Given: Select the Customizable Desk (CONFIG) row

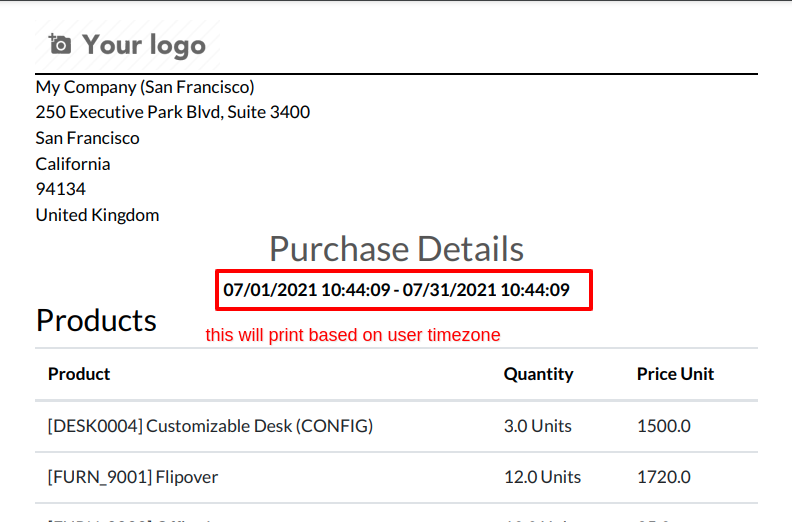Looking at the screenshot, I should 397,426.
